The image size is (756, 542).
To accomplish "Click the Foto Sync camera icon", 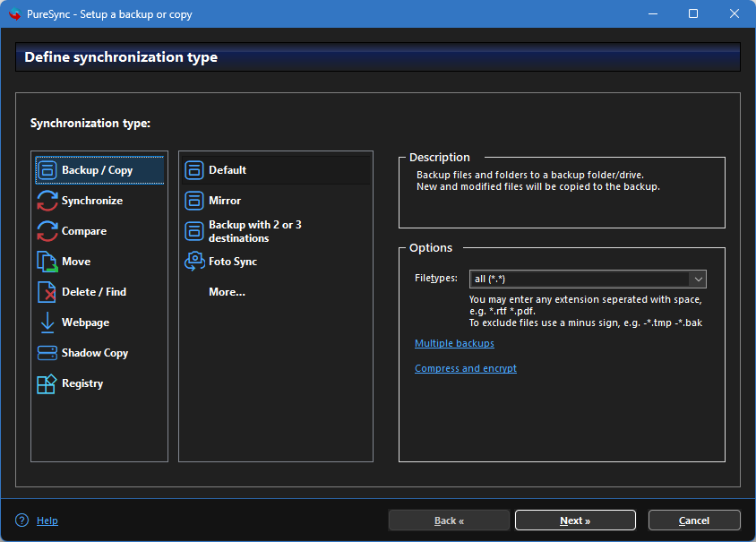I will coord(194,262).
